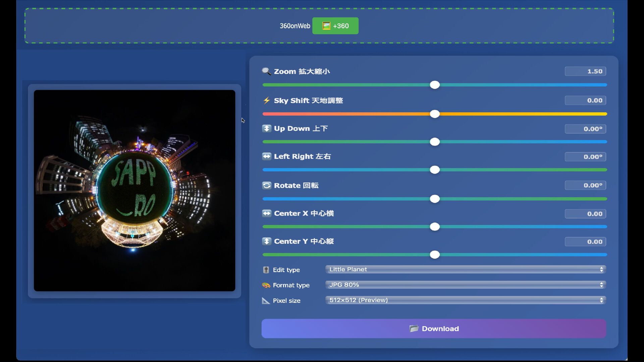The height and width of the screenshot is (362, 644).
Task: Click the up-down arrow icon beside Up Down
Action: click(x=266, y=129)
